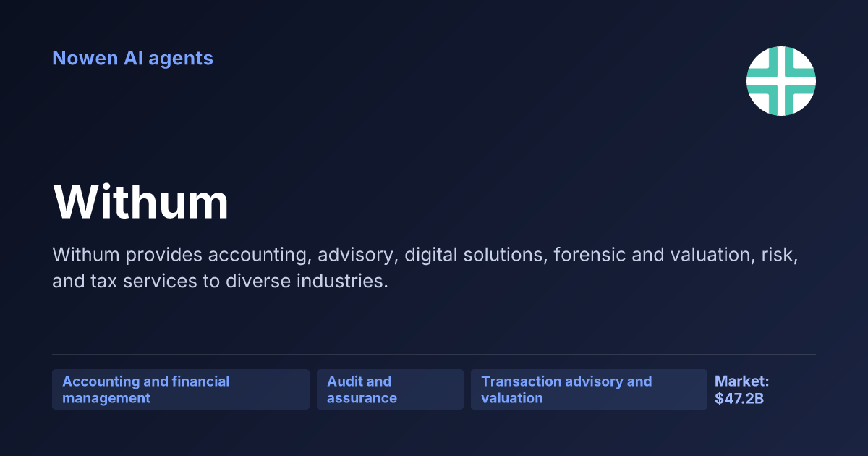Viewport: 868px width, 456px height.
Task: Select the Withum company title
Action: click(x=140, y=202)
